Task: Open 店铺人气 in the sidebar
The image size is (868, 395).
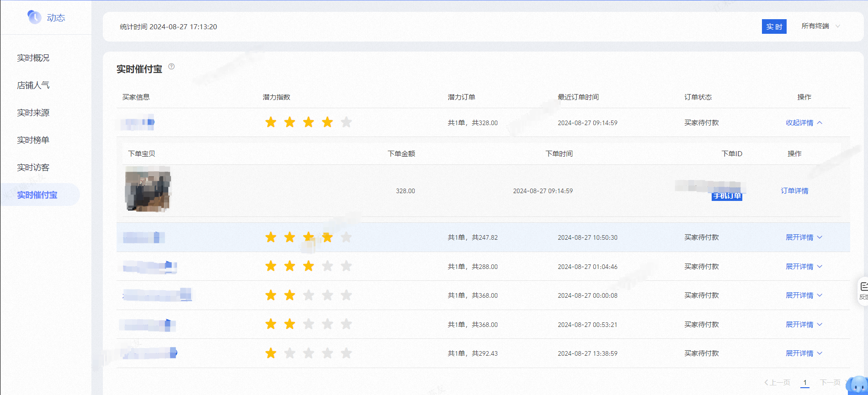Action: [x=33, y=85]
